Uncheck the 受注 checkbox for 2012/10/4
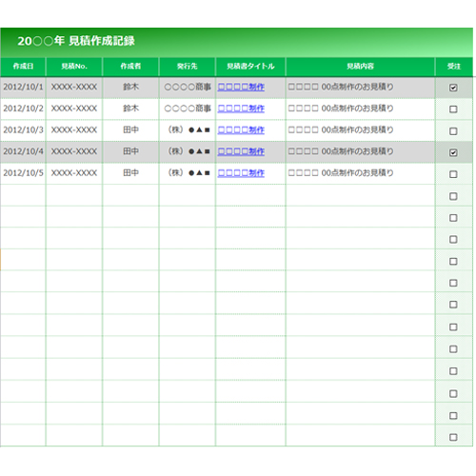The height and width of the screenshot is (476, 476). coord(453,152)
